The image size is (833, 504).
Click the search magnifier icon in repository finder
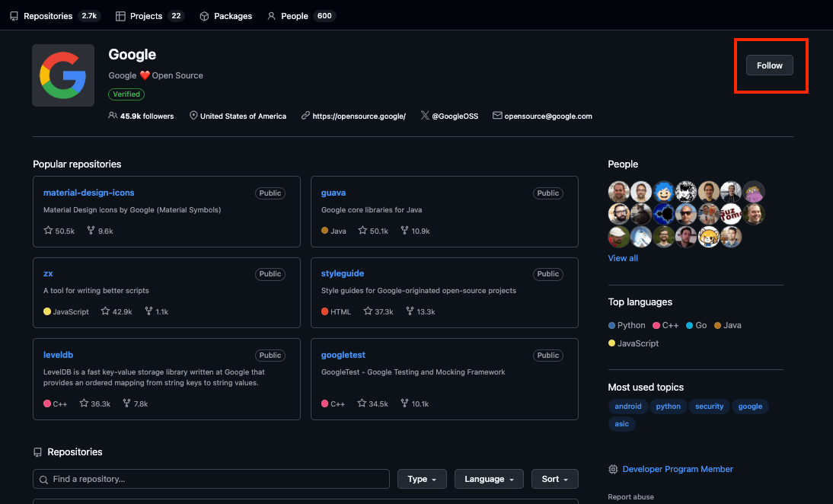[x=43, y=479]
